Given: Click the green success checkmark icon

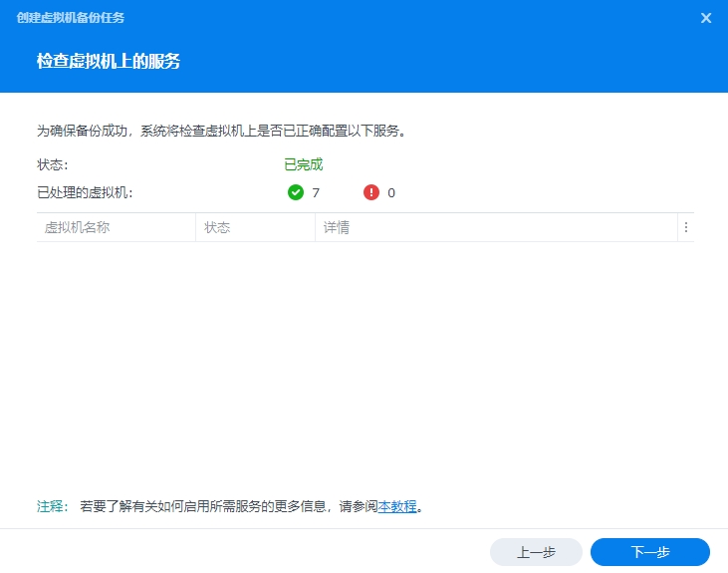Looking at the screenshot, I should 295,192.
